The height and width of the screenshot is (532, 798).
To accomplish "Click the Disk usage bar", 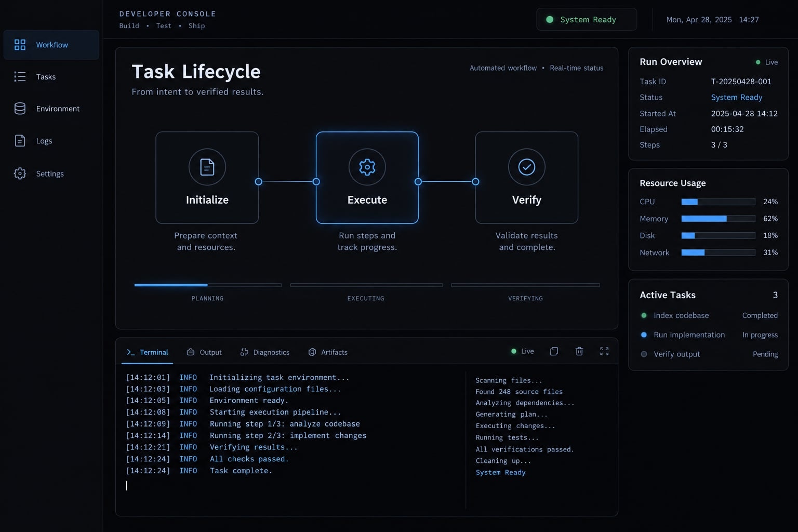I will click(x=718, y=235).
